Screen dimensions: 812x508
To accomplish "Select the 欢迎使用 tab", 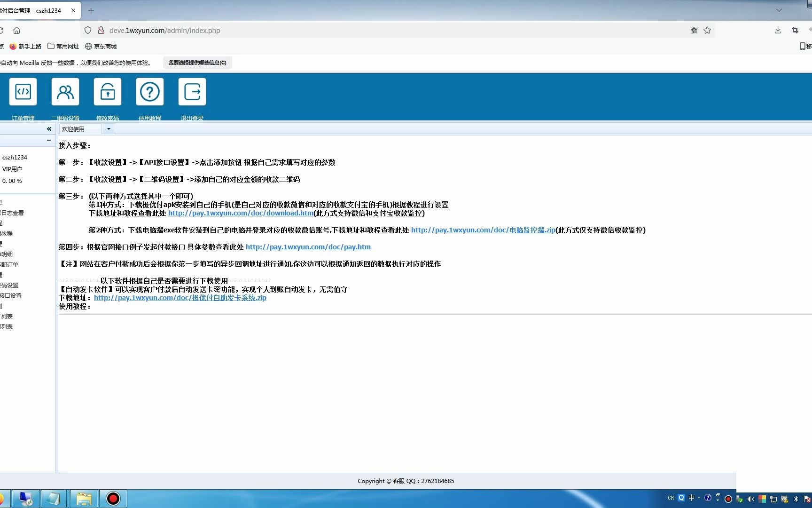I will [80, 129].
